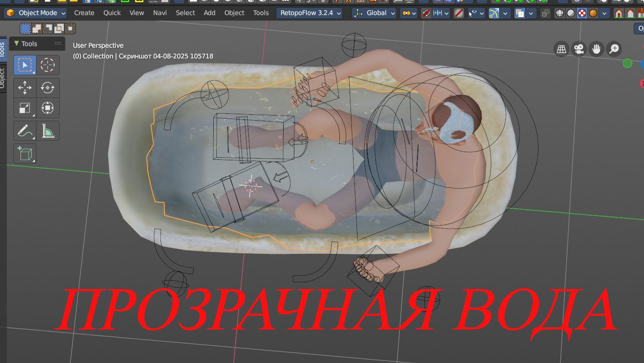Set selection mode to Intersect
Image resolution: width=644 pixels, height=363 pixels.
pyautogui.click(x=70, y=29)
